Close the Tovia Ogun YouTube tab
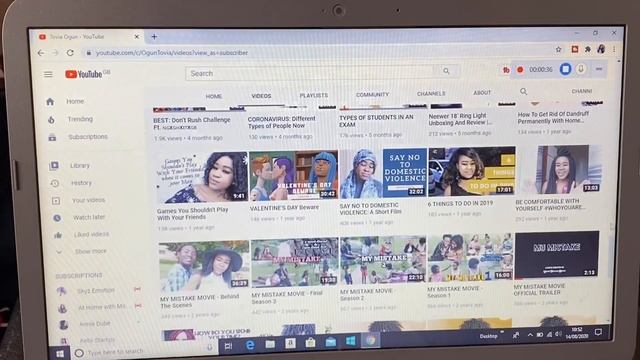 click(137, 37)
